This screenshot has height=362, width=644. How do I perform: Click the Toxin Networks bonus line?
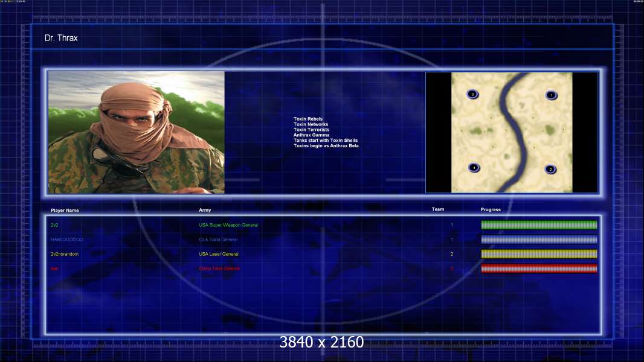pos(311,124)
